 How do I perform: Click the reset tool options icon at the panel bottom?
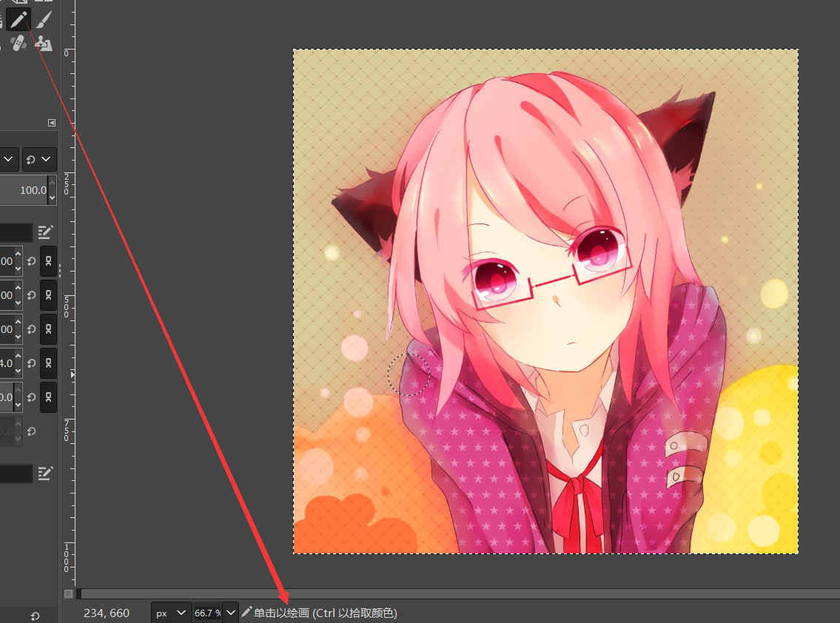(x=35, y=616)
